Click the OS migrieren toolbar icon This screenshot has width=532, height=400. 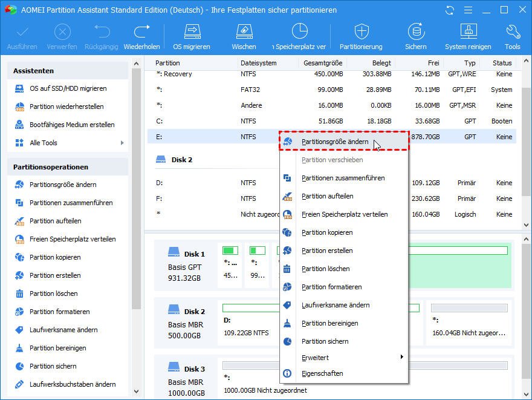(192, 36)
